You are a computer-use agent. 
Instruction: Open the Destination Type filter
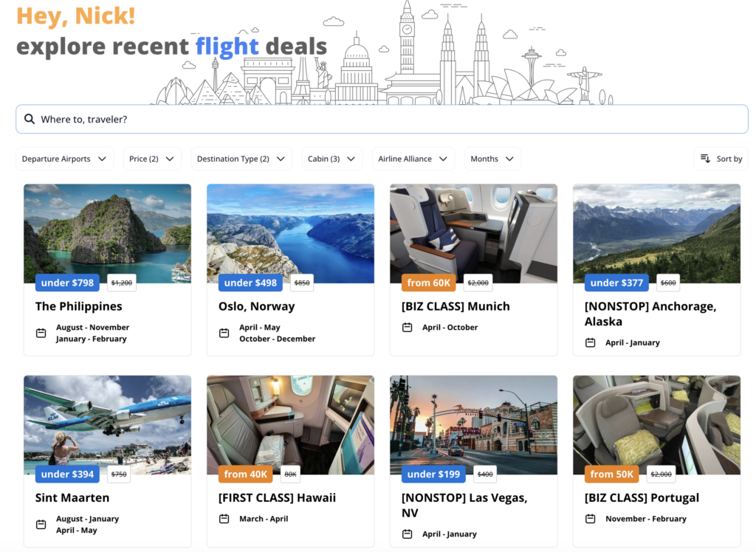241,158
